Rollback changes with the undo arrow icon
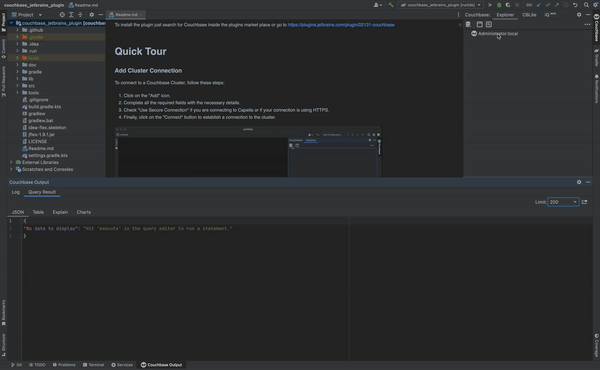The image size is (600, 370). 575,5
